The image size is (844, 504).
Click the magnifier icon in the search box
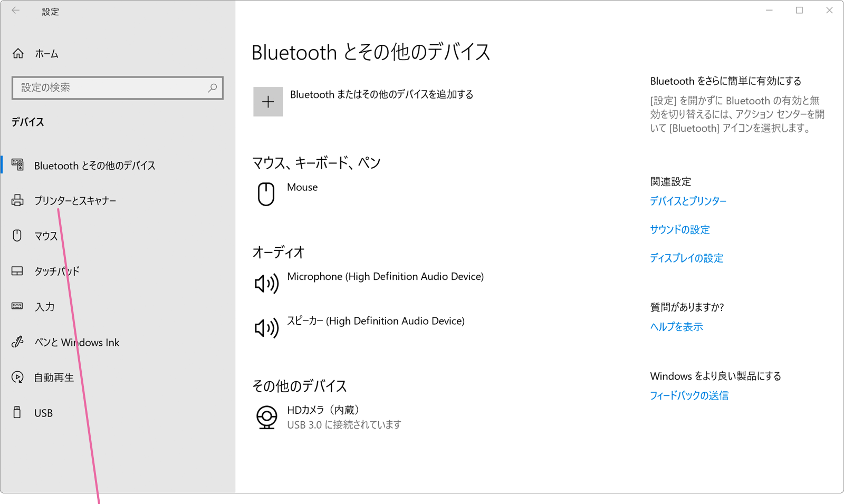click(x=212, y=88)
